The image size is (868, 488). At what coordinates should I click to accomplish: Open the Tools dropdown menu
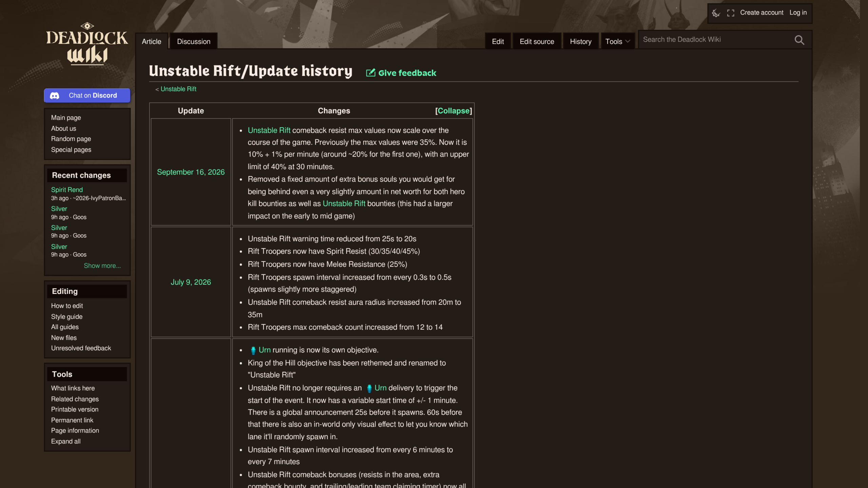point(617,41)
